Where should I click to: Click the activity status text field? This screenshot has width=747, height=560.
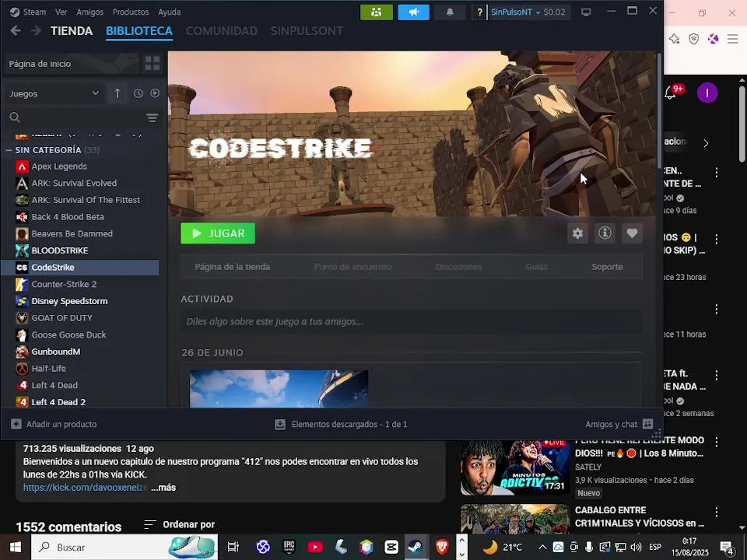[x=412, y=322]
